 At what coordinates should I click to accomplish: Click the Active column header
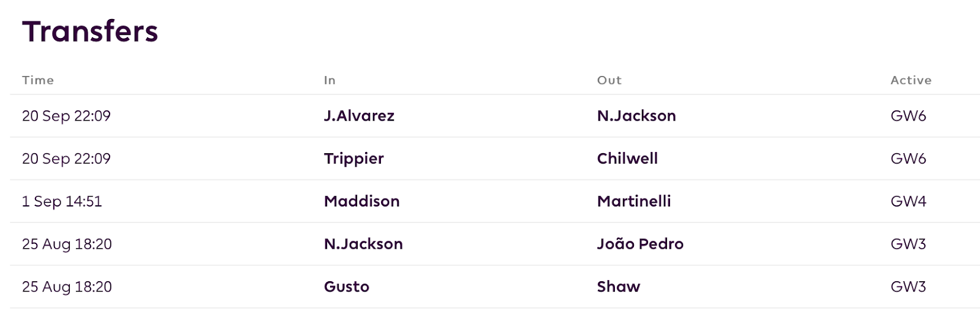tap(911, 80)
